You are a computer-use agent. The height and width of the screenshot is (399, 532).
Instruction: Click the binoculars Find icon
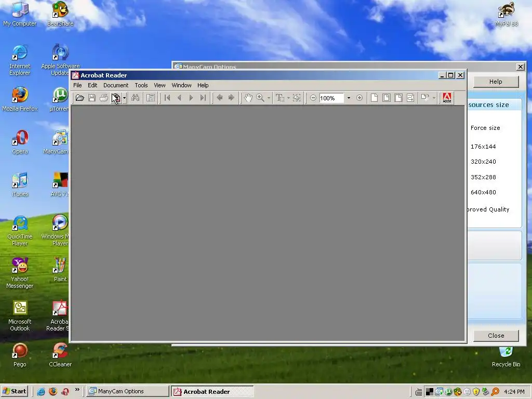pyautogui.click(x=136, y=98)
